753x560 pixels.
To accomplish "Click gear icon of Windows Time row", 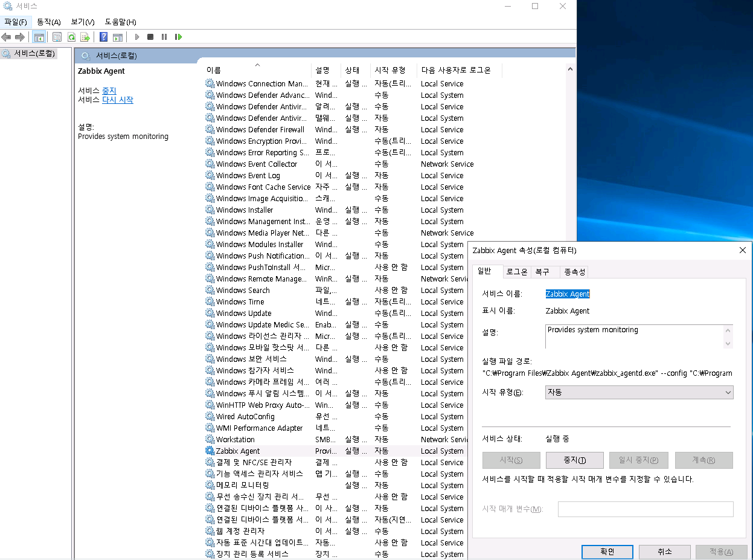I will (x=210, y=301).
